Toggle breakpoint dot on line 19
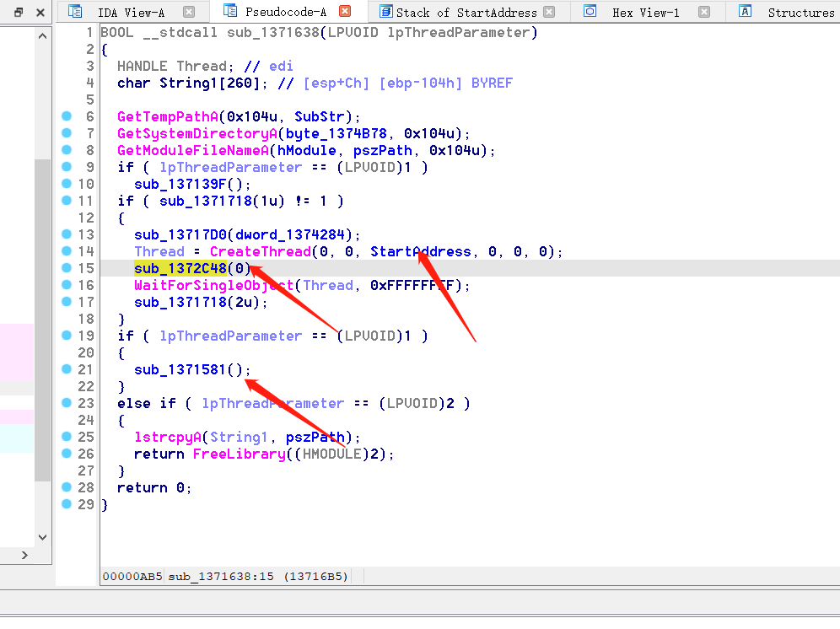 click(67, 336)
